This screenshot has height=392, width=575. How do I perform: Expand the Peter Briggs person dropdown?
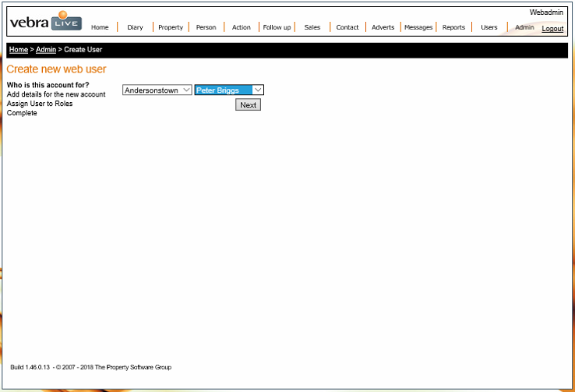coord(229,90)
